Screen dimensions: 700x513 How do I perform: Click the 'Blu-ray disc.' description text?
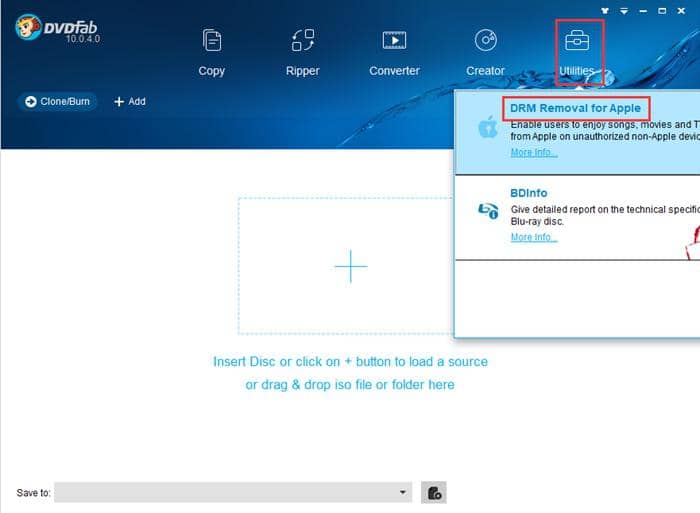click(x=537, y=221)
